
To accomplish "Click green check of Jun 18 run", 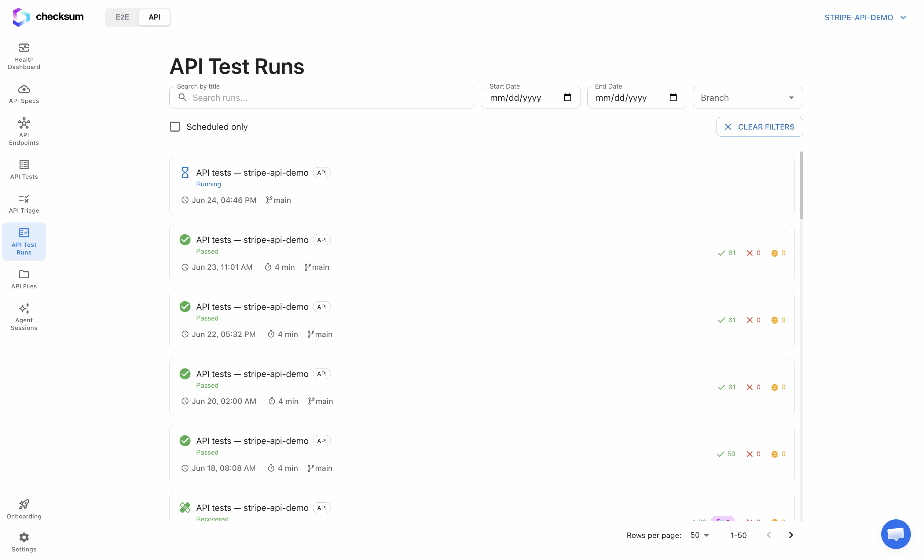I will point(185,441).
